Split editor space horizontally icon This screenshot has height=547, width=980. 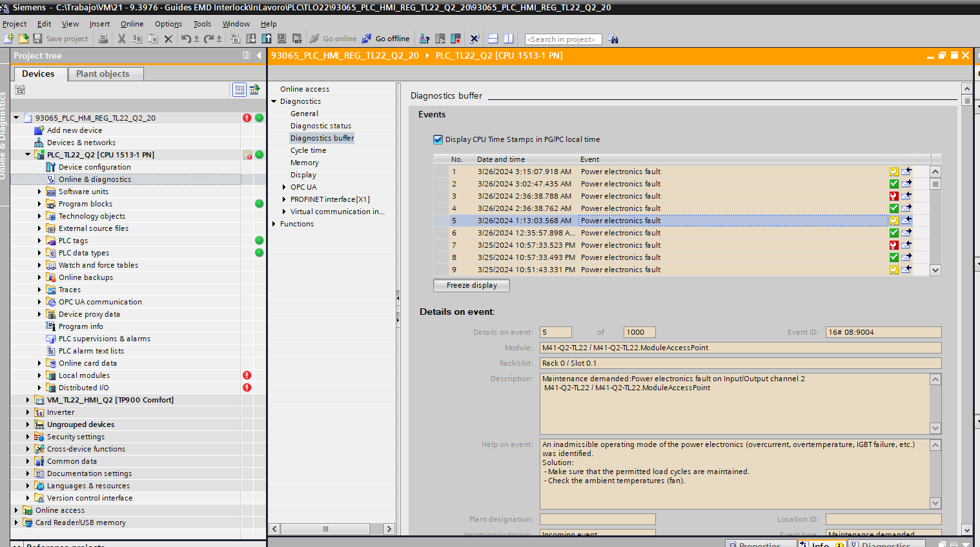pos(493,39)
